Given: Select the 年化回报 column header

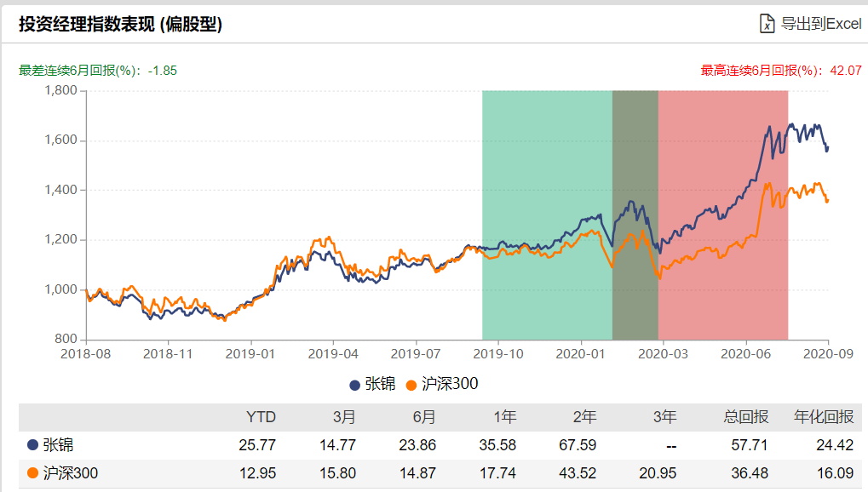Looking at the screenshot, I should [824, 417].
